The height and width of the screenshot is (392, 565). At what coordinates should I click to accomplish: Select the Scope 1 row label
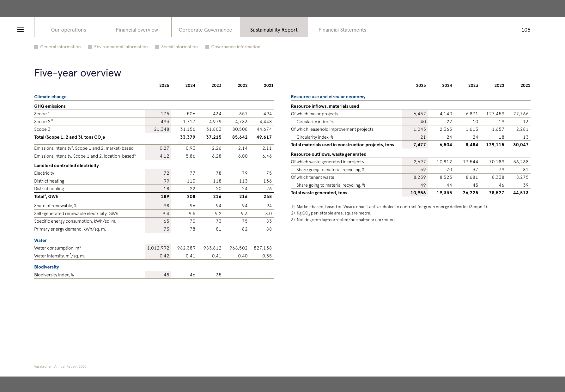pos(42,114)
